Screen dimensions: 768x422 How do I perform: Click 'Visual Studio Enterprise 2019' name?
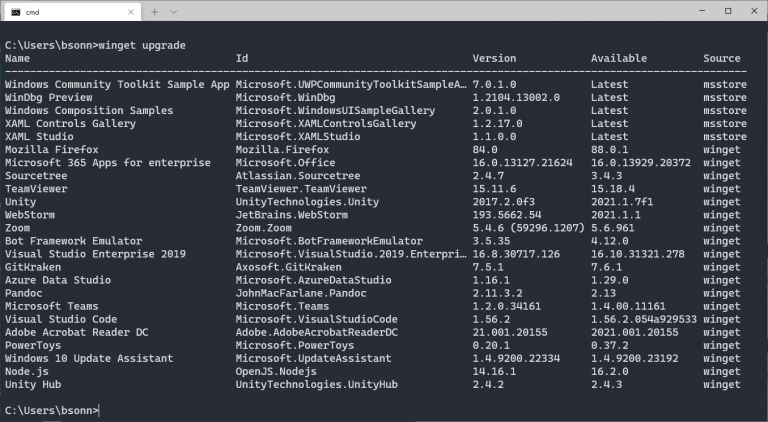coord(96,254)
